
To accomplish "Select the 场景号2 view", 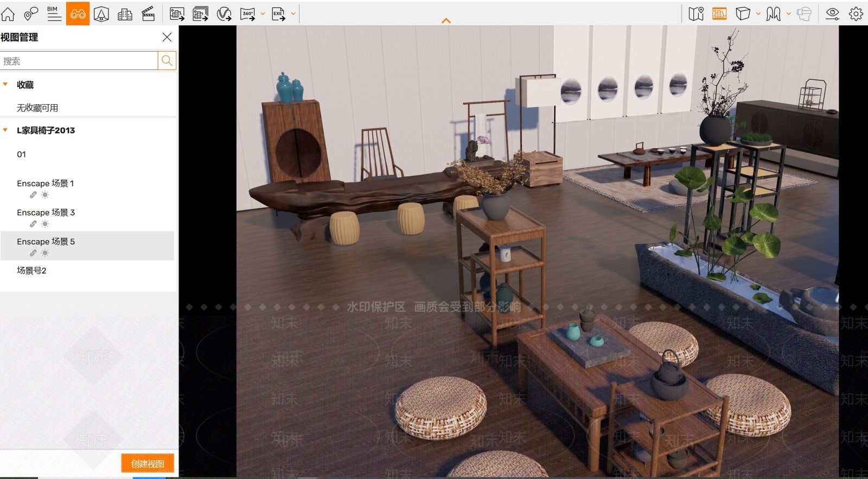I will (31, 271).
